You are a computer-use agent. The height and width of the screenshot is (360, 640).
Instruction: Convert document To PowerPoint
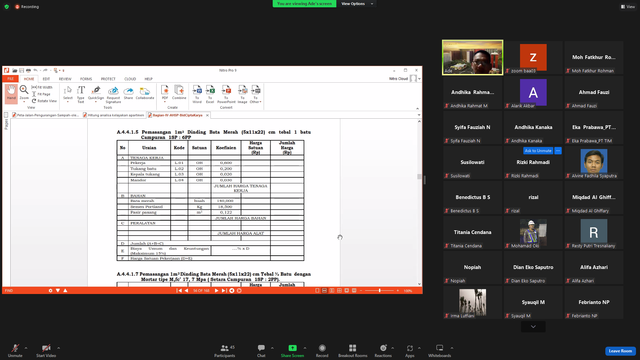[x=226, y=94]
